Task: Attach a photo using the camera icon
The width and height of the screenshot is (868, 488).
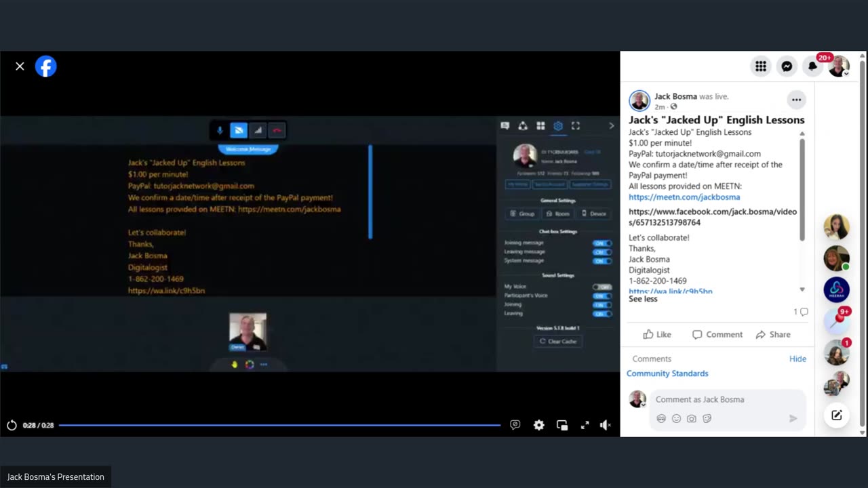Action: [691, 419]
